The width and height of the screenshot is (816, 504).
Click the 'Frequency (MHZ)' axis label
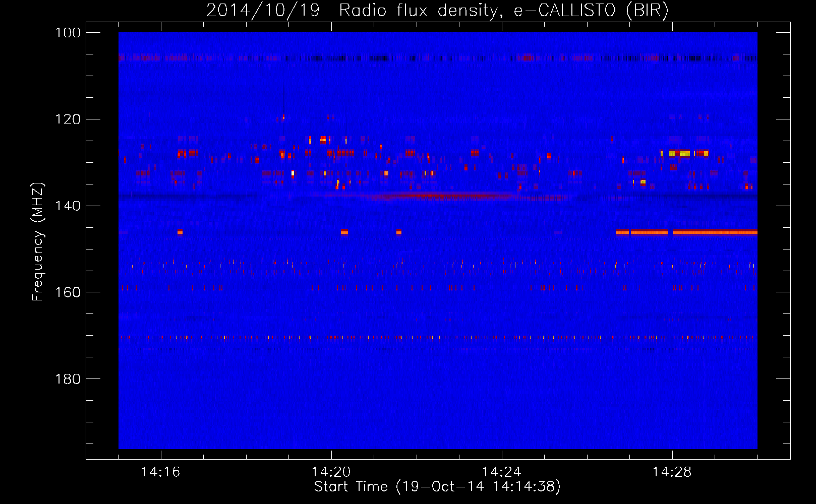(x=38, y=242)
